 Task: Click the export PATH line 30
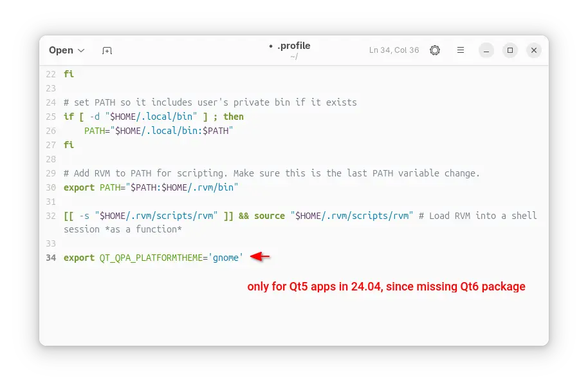pos(151,187)
